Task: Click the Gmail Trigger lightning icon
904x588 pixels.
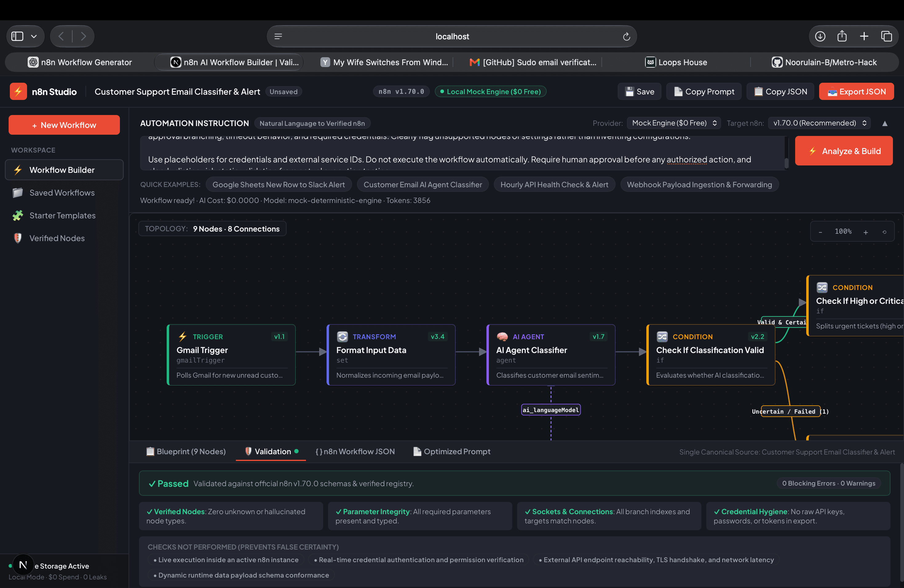Action: (182, 336)
